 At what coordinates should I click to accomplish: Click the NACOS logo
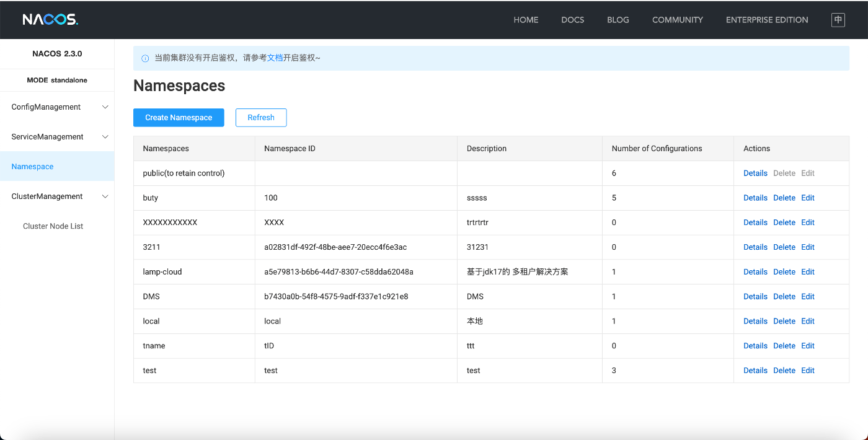tap(50, 20)
